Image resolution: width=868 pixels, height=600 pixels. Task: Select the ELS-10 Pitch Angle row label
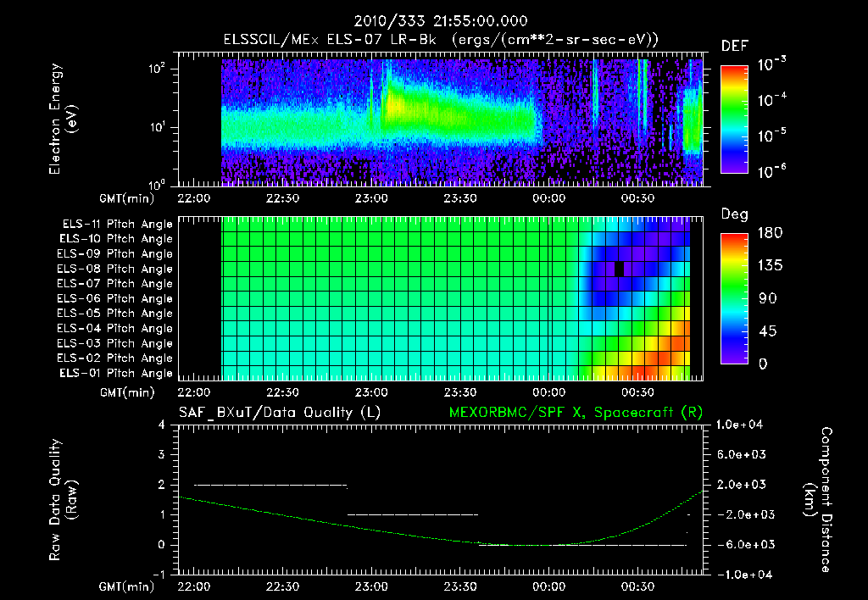[116, 239]
